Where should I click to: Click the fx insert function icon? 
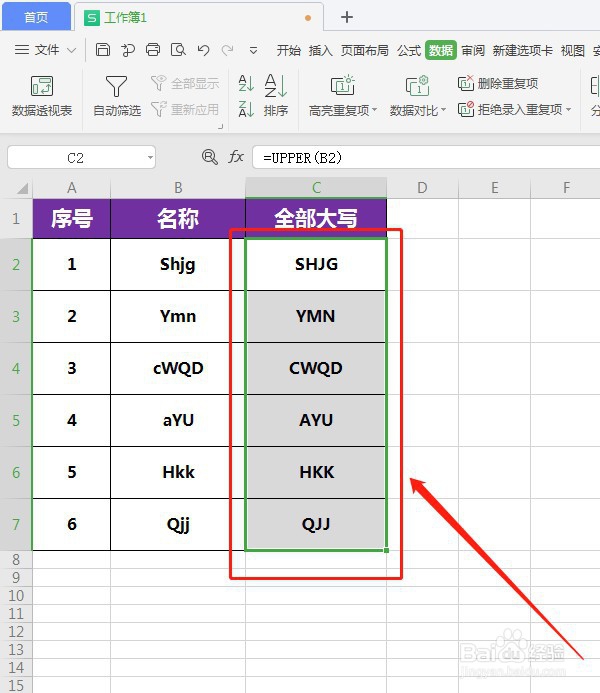tap(236, 157)
